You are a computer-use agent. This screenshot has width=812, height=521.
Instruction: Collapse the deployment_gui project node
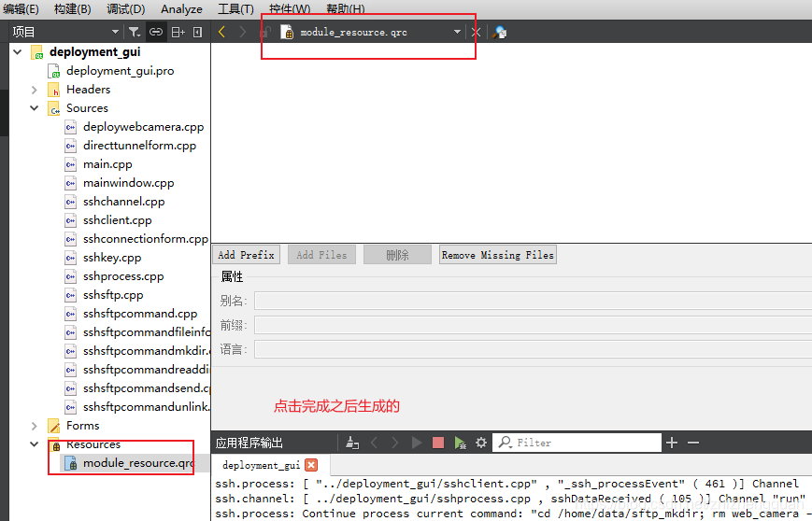coord(18,51)
